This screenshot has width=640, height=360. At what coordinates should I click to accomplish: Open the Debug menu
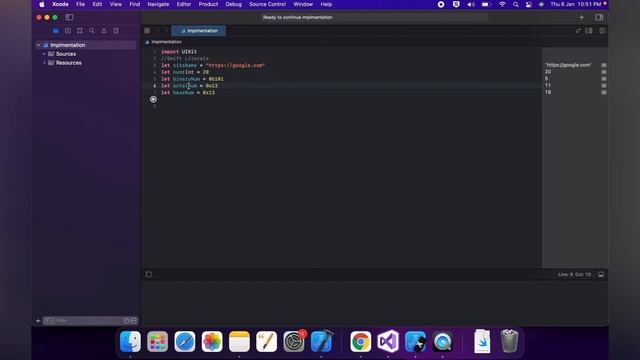point(233,4)
